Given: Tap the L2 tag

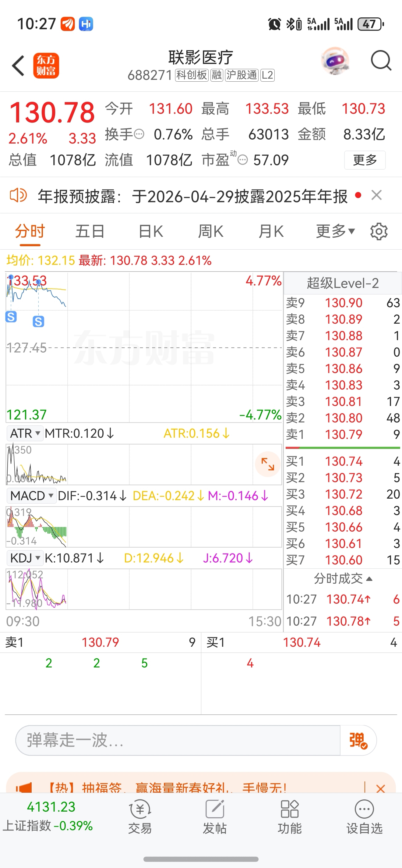Looking at the screenshot, I should 267,75.
